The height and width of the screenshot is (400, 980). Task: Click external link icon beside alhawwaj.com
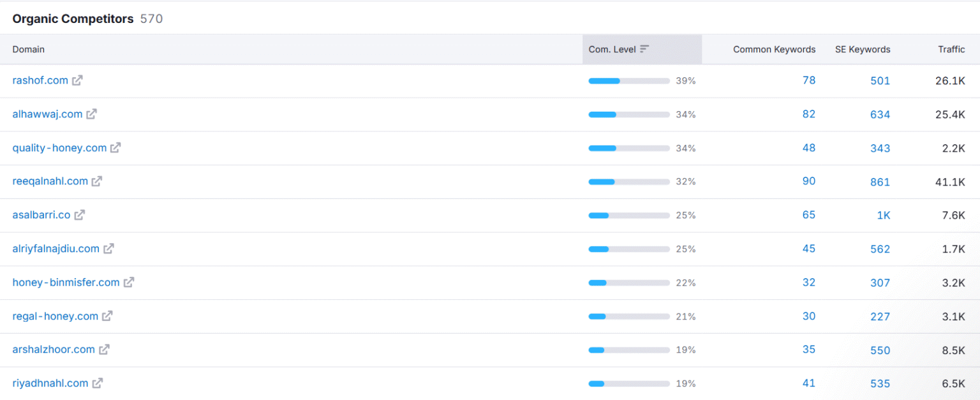coord(92,114)
